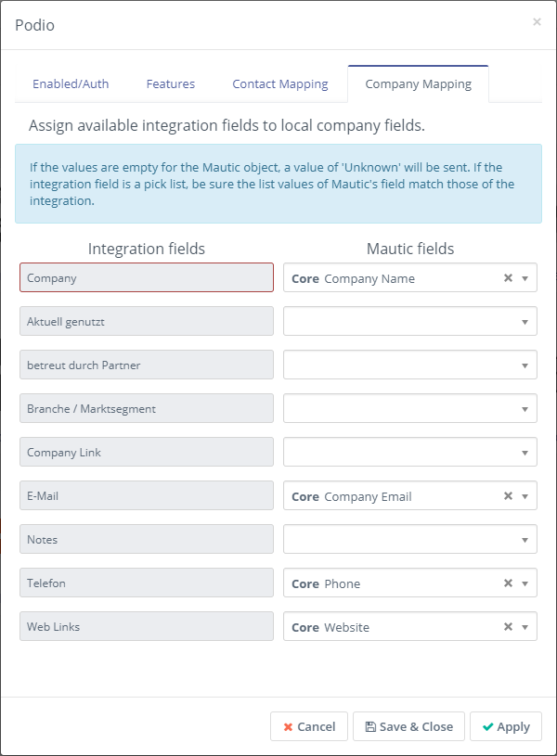The height and width of the screenshot is (756, 557).
Task: Open the Branche / Marktsegment field dropdown
Action: [409, 409]
